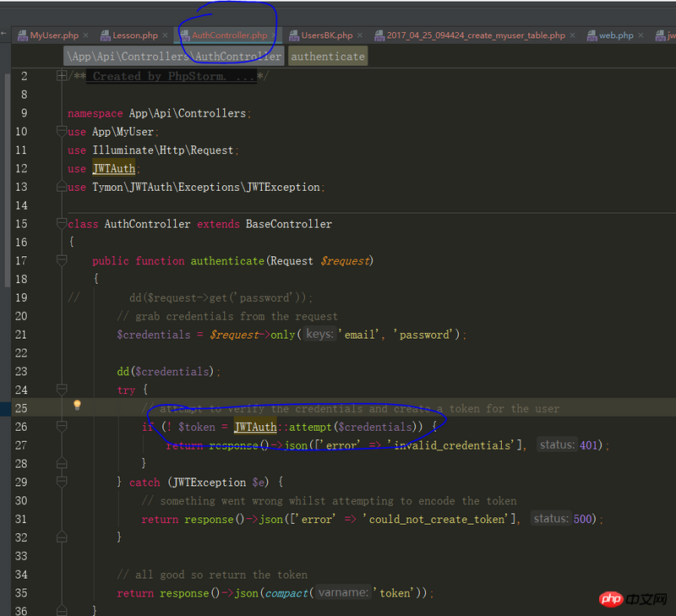Click the "varname:" parameter hint on line 35

point(344,592)
